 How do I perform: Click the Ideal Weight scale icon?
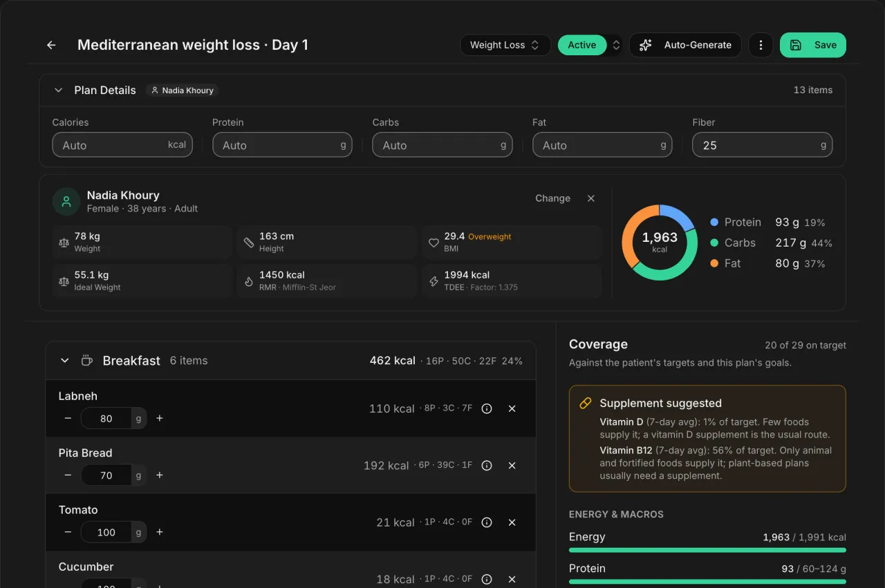[64, 281]
